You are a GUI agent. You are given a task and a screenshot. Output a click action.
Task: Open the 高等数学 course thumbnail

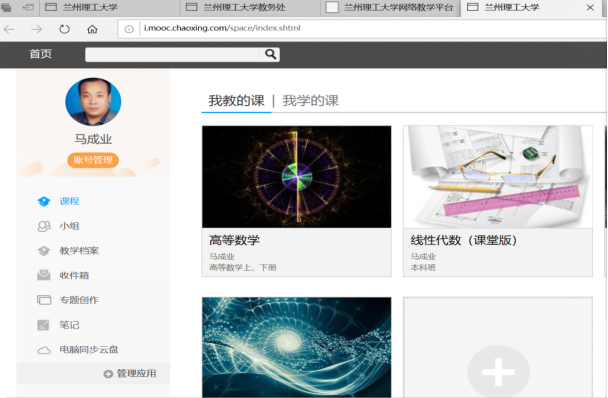[297, 177]
